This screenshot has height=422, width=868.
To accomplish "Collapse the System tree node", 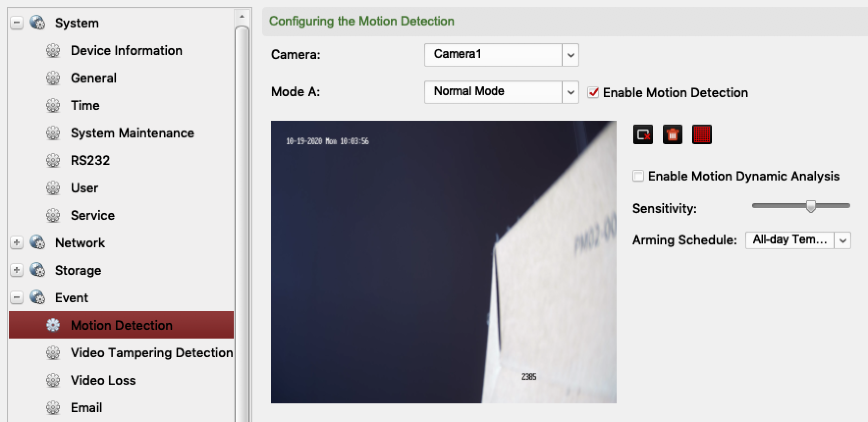I will 17,23.
